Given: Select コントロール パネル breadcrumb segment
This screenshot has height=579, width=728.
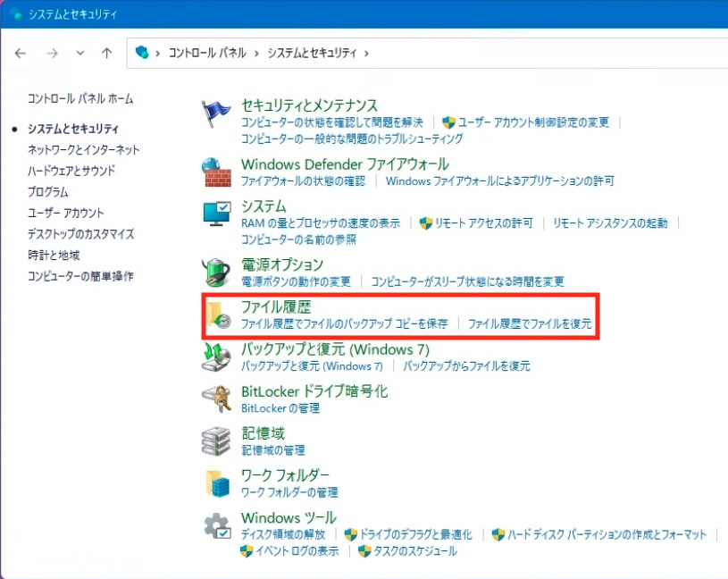Looking at the screenshot, I should point(207,53).
